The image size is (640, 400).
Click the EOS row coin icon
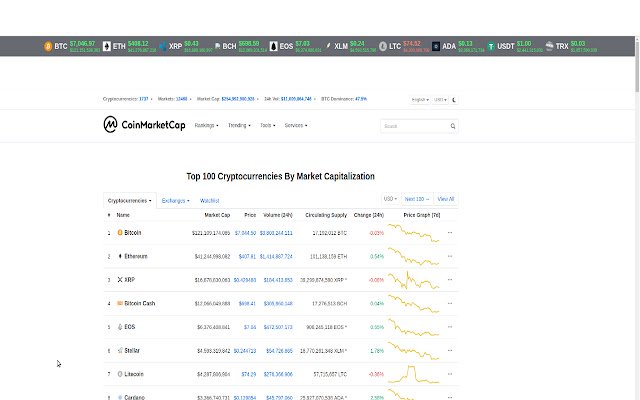pyautogui.click(x=120, y=327)
